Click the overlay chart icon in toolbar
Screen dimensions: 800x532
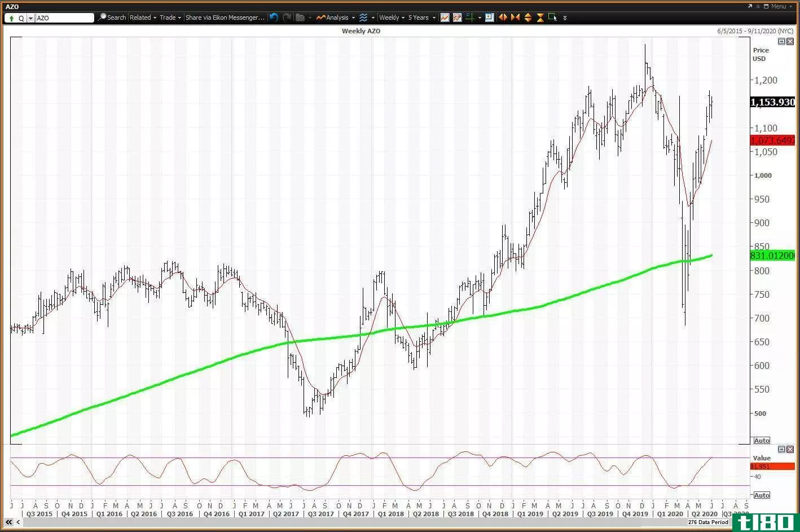tap(457, 17)
